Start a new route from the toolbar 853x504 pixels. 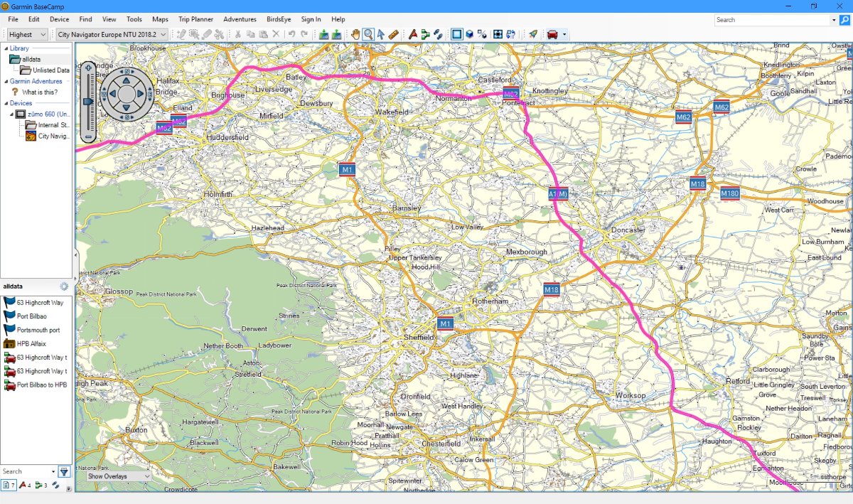425,34
